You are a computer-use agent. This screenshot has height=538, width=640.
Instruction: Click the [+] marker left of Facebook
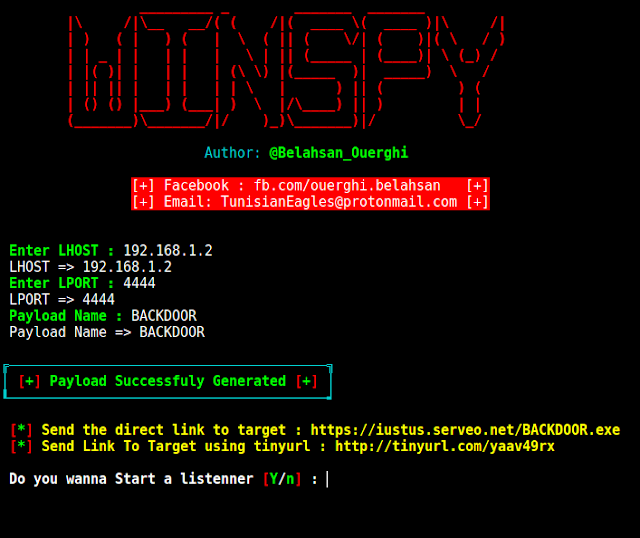[x=143, y=185]
